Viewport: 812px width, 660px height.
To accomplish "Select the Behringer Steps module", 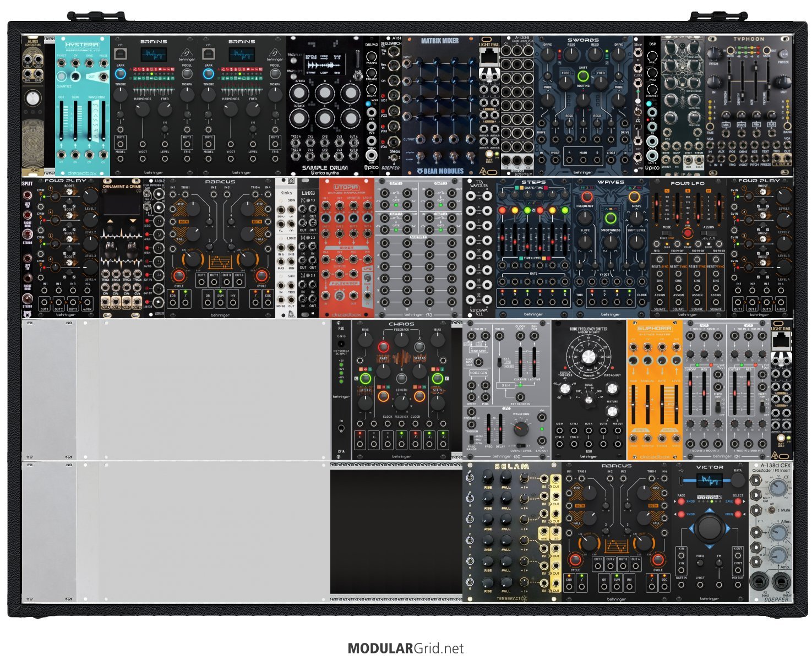I will tap(534, 248).
